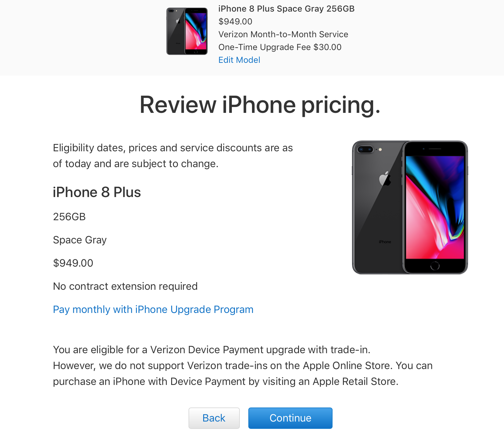This screenshot has height=438, width=504.
Task: Click the Verizon Device Payment upgrade notice
Action: pos(243,365)
